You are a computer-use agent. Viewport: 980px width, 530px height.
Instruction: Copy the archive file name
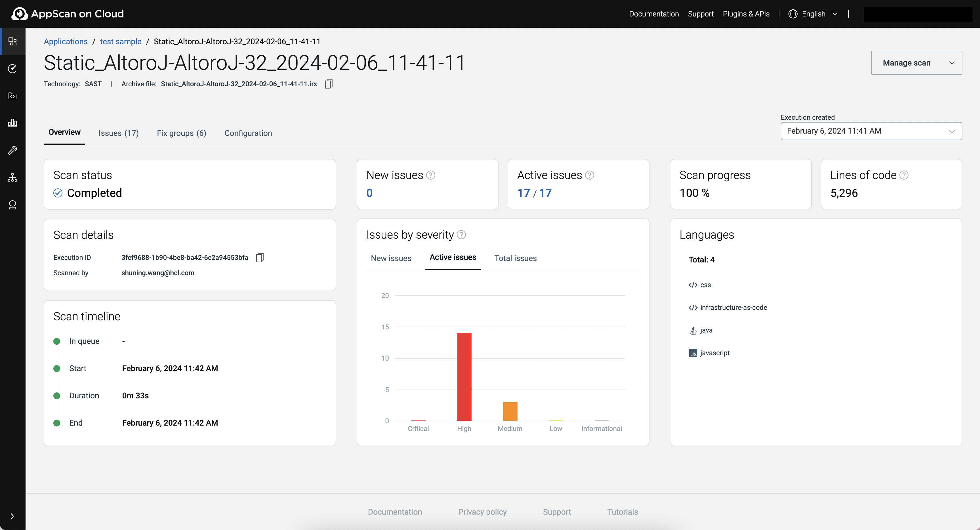click(x=329, y=84)
